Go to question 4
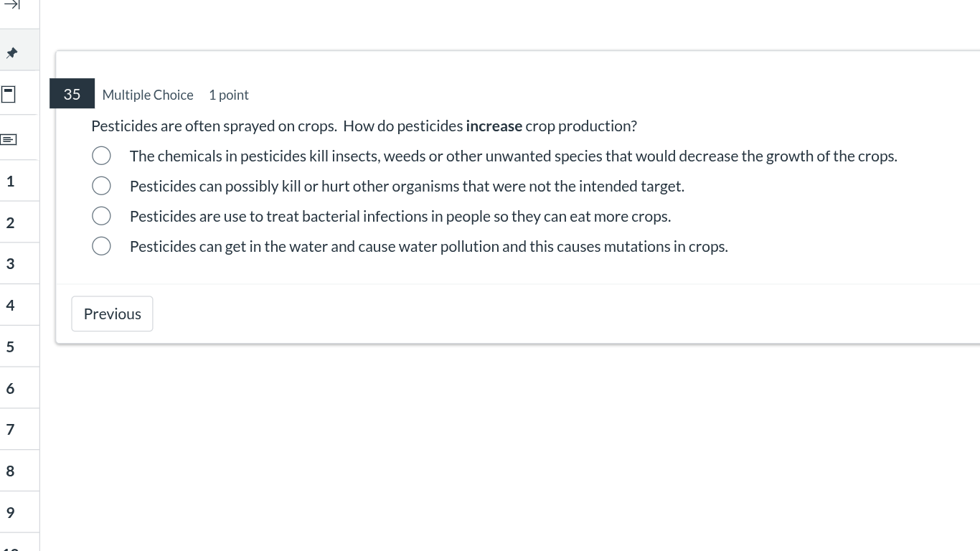The image size is (980, 551). 10,305
